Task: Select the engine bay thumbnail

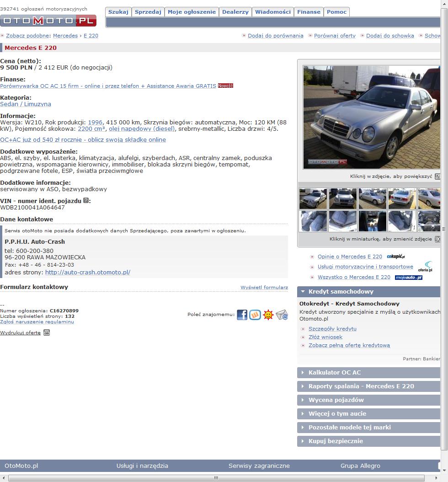Action: pos(429,221)
